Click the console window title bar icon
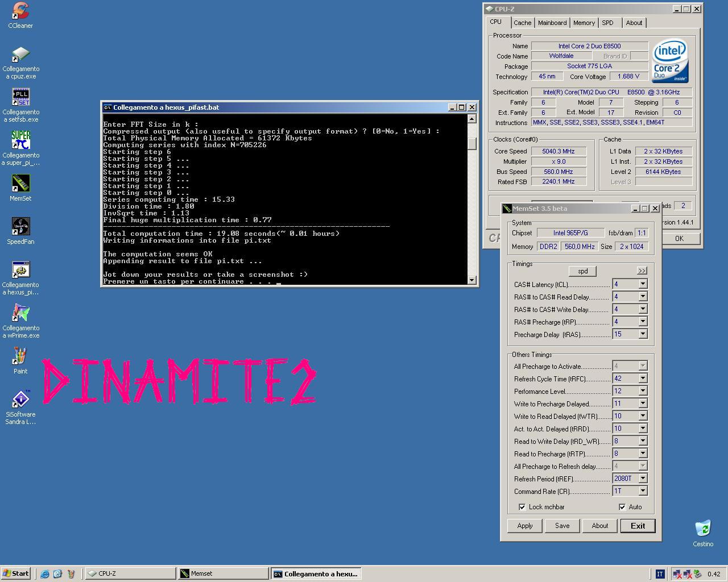The height and width of the screenshot is (582, 728). click(x=107, y=107)
